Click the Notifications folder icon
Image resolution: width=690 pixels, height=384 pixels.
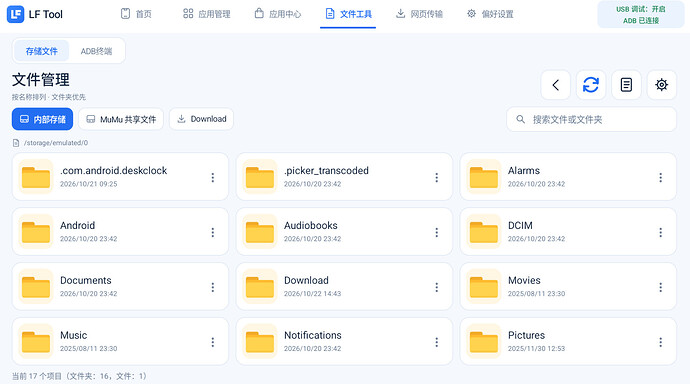click(x=260, y=342)
